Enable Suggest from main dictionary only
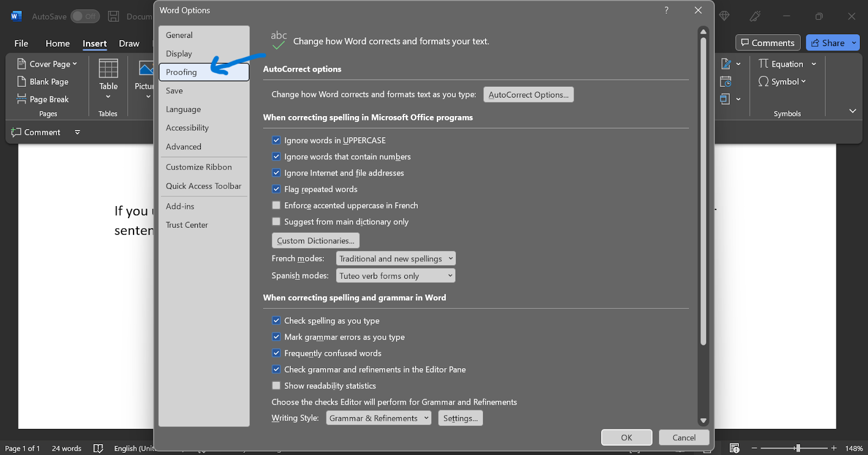868x455 pixels. tap(276, 221)
